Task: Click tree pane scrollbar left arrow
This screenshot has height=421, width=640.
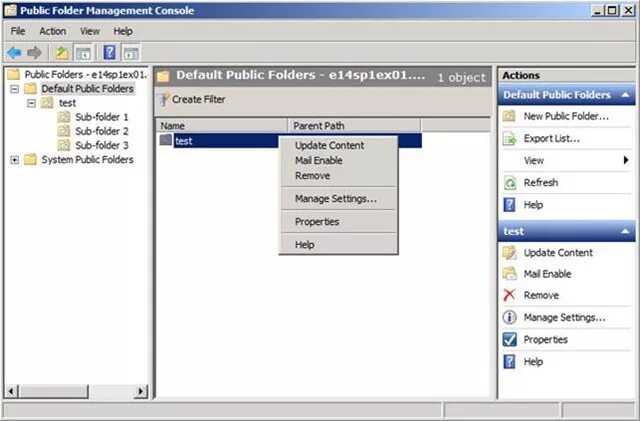Action: coord(11,391)
